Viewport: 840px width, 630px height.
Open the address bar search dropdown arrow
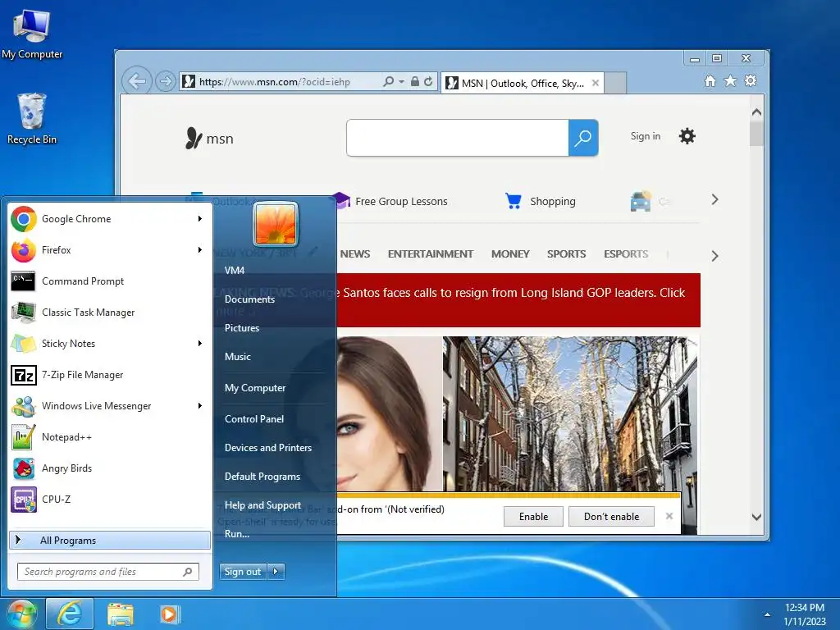click(x=401, y=81)
